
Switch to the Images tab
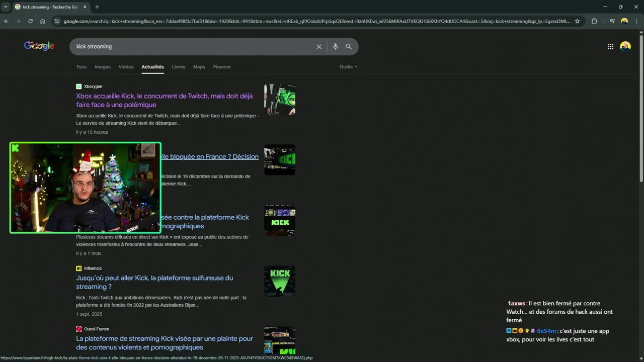tap(103, 67)
